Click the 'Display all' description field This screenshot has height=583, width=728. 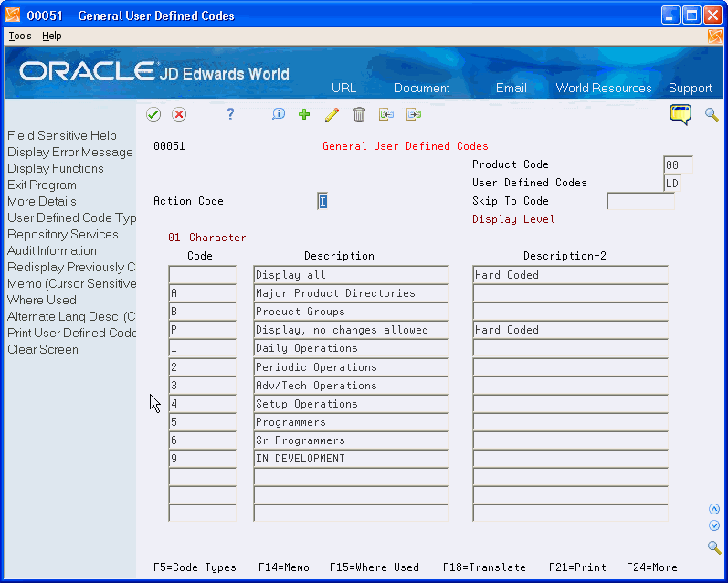(352, 275)
